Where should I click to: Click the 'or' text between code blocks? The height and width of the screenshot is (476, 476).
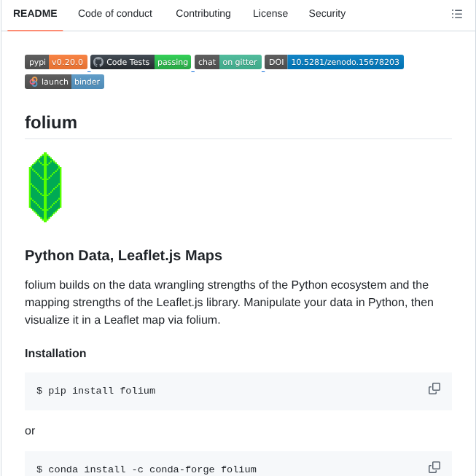coord(30,431)
